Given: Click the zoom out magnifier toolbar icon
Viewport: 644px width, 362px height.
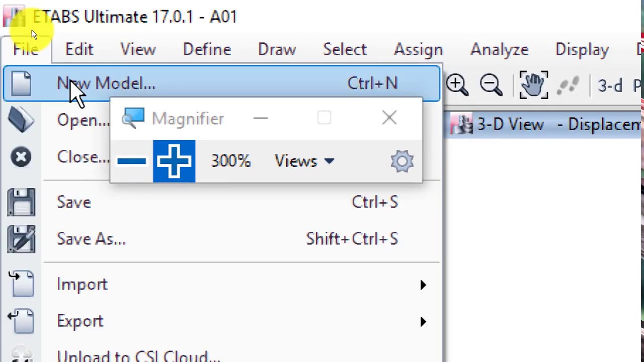Looking at the screenshot, I should coord(491,84).
